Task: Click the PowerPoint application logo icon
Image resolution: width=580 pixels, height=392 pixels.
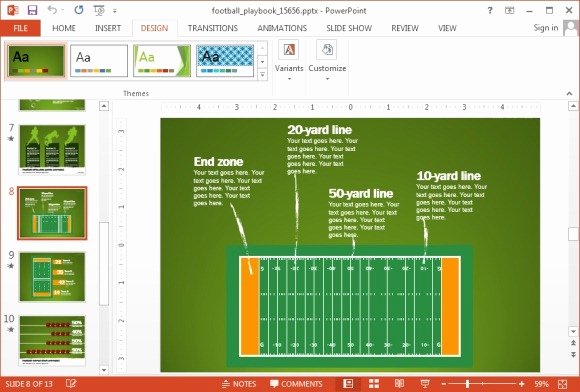Action: pos(13,10)
